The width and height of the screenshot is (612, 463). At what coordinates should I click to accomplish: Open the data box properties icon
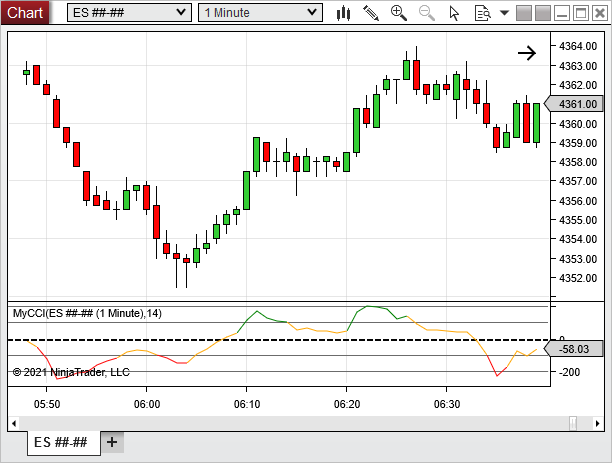(x=482, y=13)
